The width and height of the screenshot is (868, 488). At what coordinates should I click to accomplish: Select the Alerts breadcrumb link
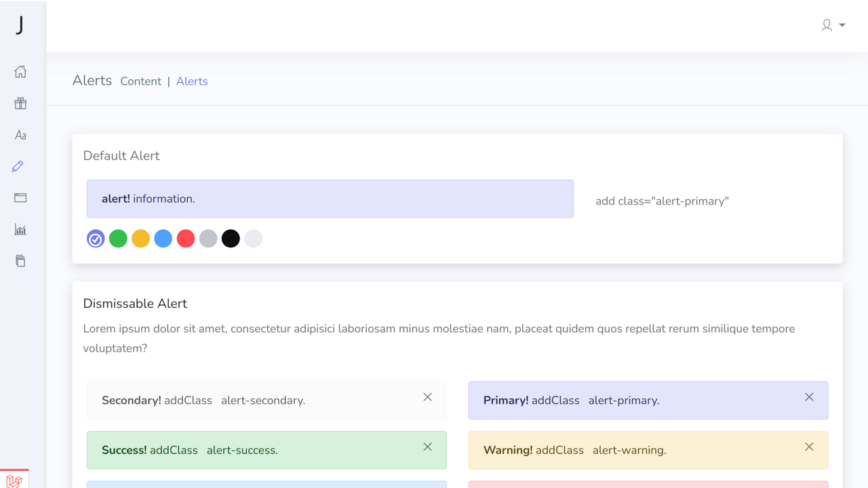192,81
